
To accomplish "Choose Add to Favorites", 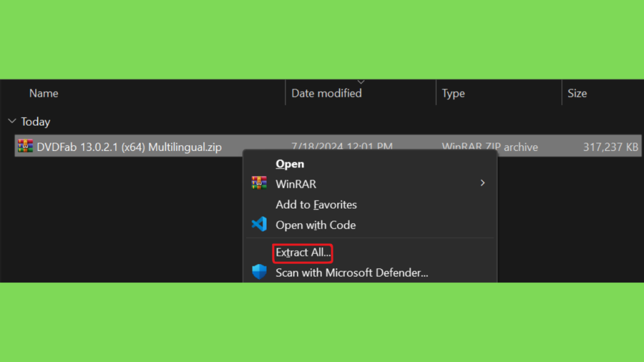I will pos(316,204).
